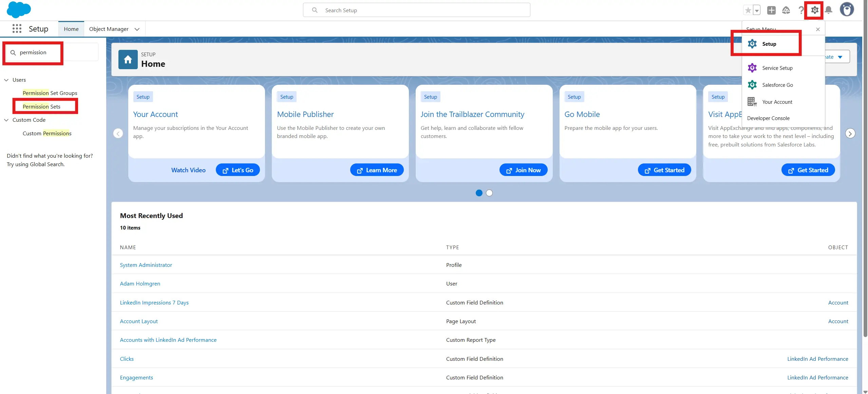Screen dimensions: 868x394
Task: Click Join Now button
Action: point(523,170)
